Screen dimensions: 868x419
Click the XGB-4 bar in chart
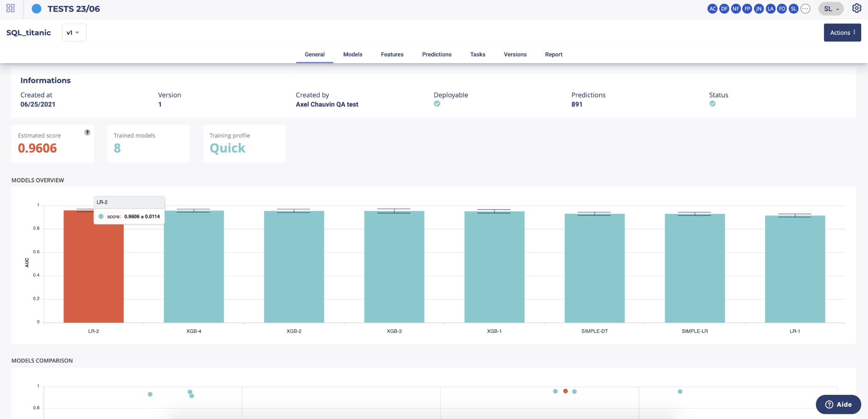(194, 266)
